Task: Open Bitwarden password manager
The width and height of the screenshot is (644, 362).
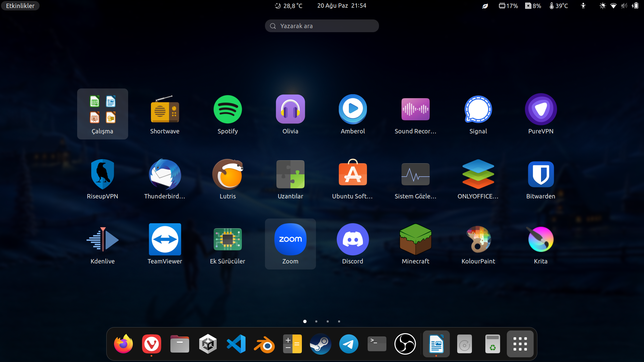Action: (540, 175)
